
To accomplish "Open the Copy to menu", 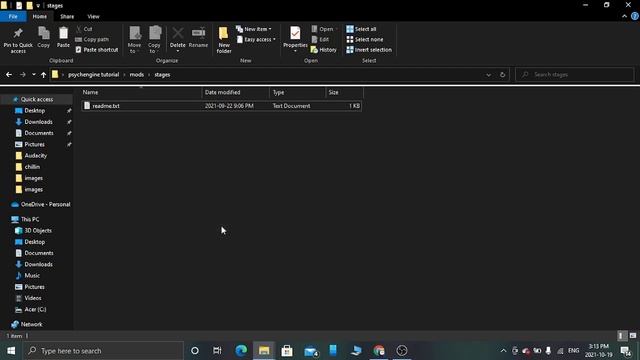I will click(x=154, y=40).
